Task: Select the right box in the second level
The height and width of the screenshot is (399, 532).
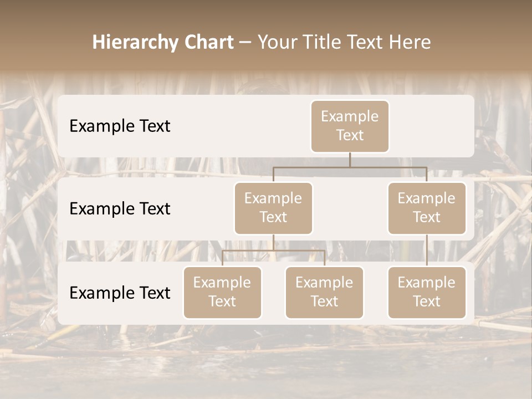Action: point(427,208)
